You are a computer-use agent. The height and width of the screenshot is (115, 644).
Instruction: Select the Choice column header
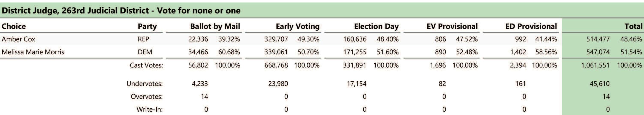click(x=14, y=26)
